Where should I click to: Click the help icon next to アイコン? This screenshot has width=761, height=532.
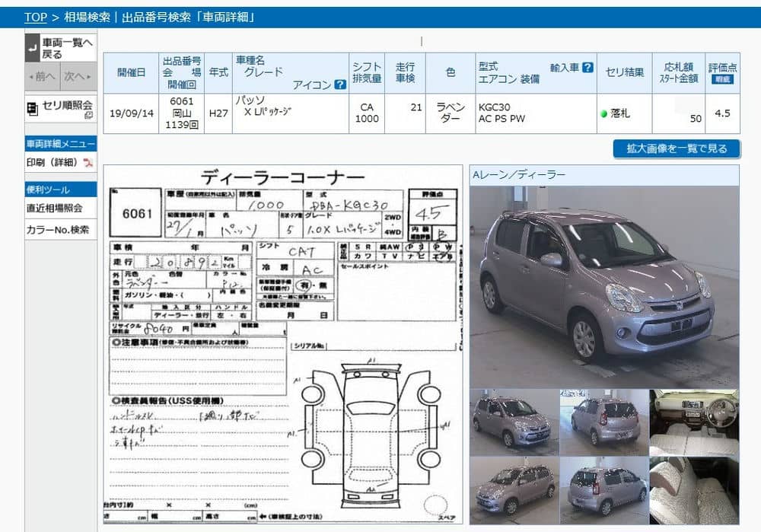pyautogui.click(x=340, y=84)
